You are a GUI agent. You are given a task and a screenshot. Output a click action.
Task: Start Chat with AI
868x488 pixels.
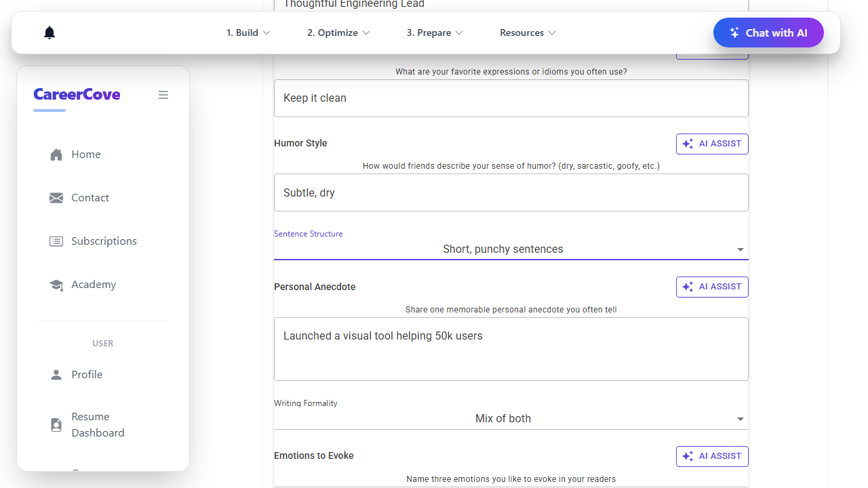pyautogui.click(x=768, y=33)
